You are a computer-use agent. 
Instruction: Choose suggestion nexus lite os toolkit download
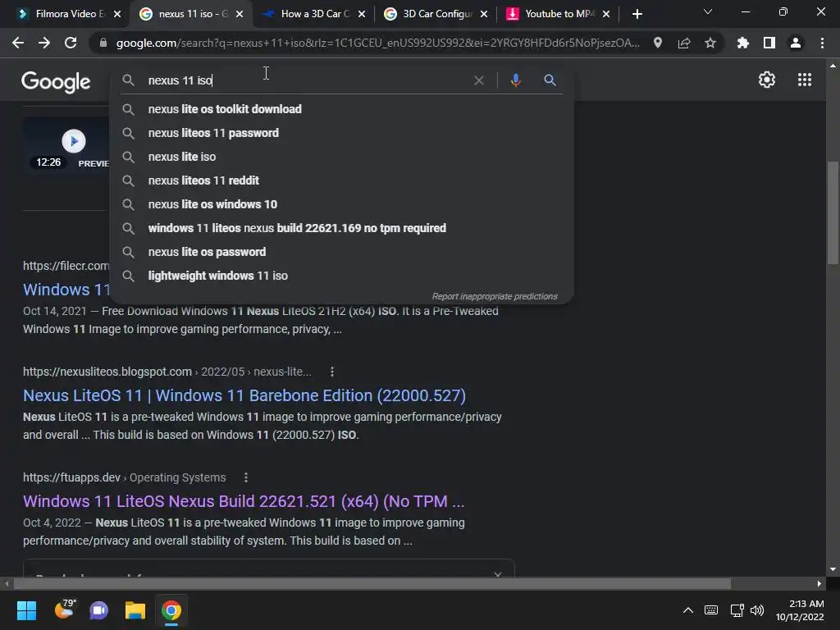[x=342, y=109]
